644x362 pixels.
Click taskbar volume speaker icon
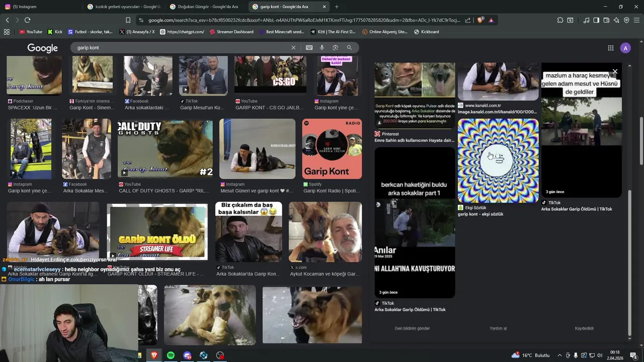(599, 355)
